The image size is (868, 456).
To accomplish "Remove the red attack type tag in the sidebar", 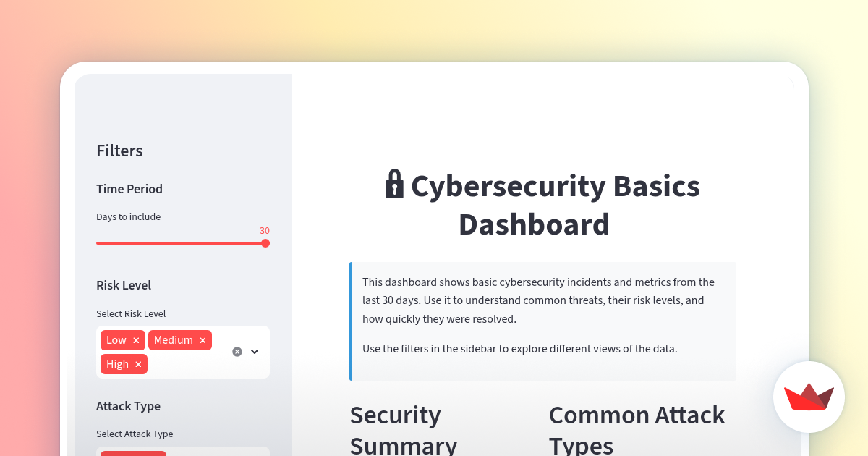I will click(x=133, y=453).
